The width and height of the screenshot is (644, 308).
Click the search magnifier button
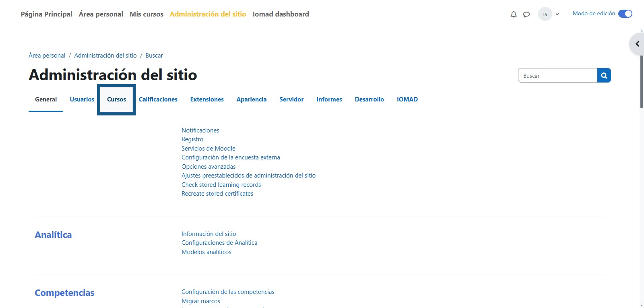point(604,76)
